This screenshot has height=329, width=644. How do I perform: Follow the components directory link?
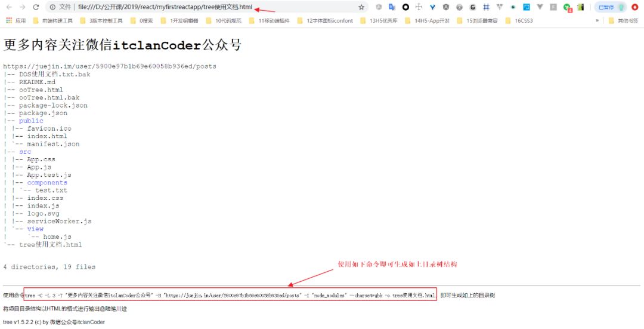pos(47,183)
